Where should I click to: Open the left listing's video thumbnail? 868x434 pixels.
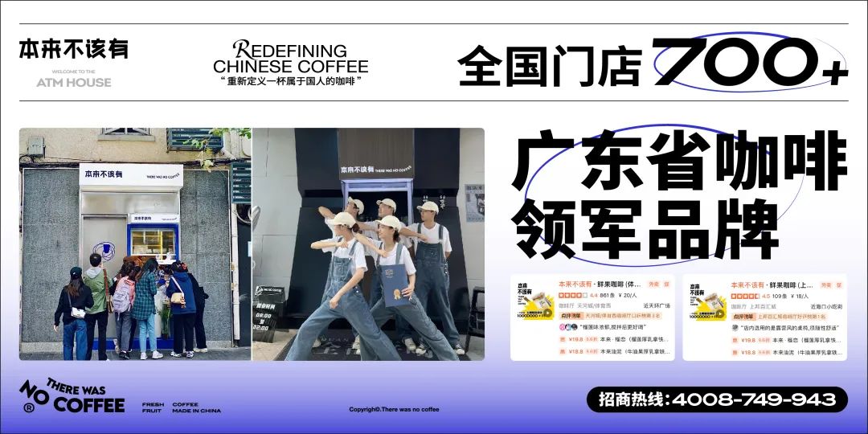tap(535, 301)
